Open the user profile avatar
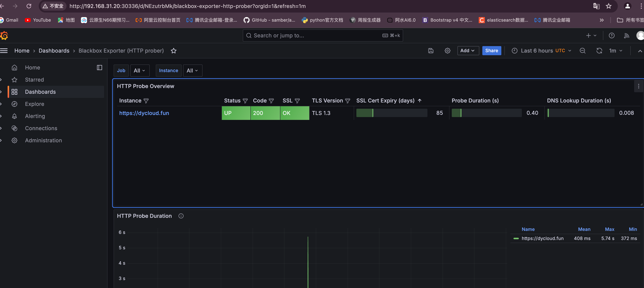The width and height of the screenshot is (644, 288). [640, 36]
